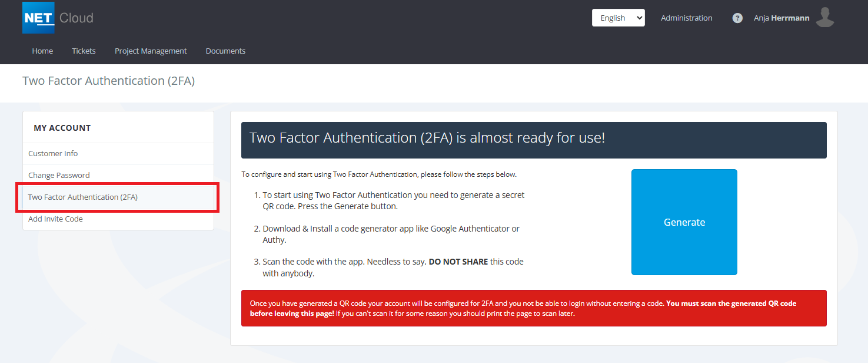Navigate to Project Management
Screen dimensions: 868x363
[x=151, y=51]
